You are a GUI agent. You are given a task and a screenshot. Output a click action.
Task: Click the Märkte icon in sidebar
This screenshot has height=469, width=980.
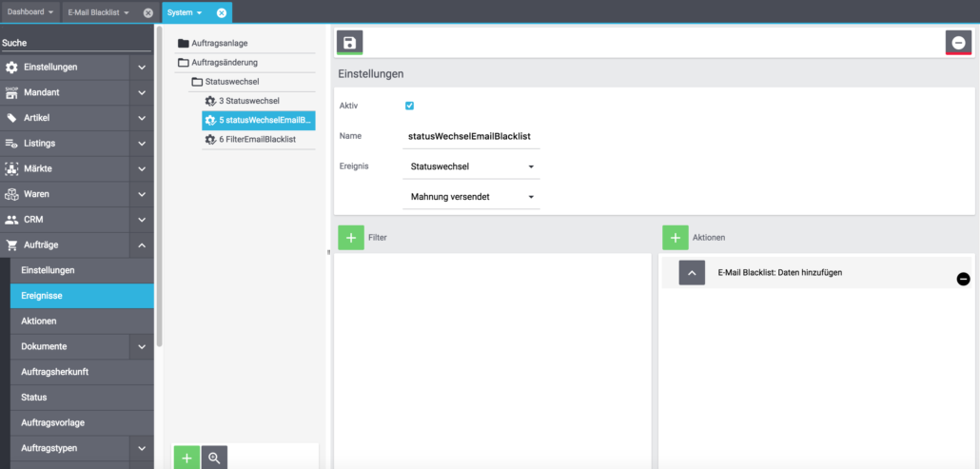[x=11, y=168]
